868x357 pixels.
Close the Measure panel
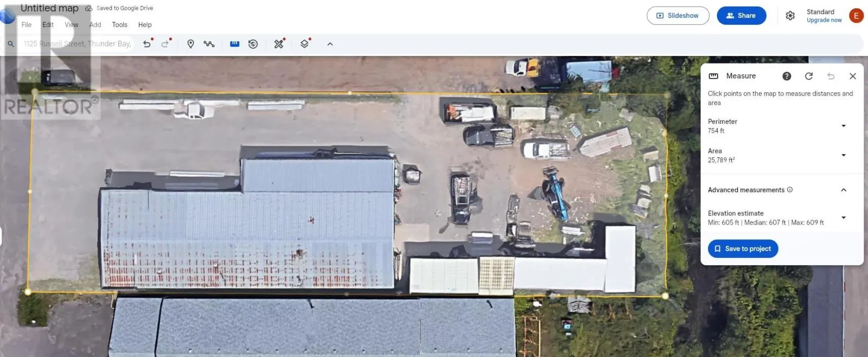point(852,76)
